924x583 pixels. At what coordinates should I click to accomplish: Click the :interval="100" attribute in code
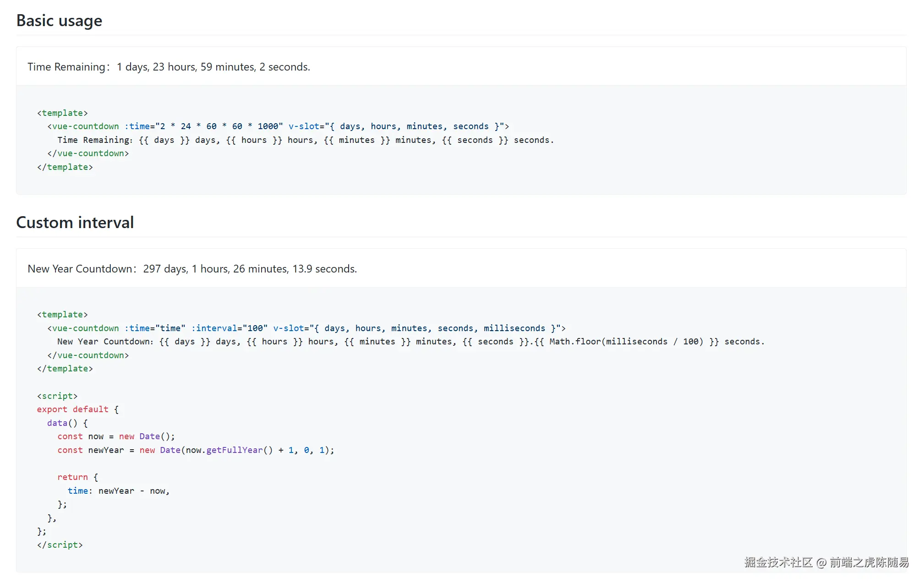229,328
